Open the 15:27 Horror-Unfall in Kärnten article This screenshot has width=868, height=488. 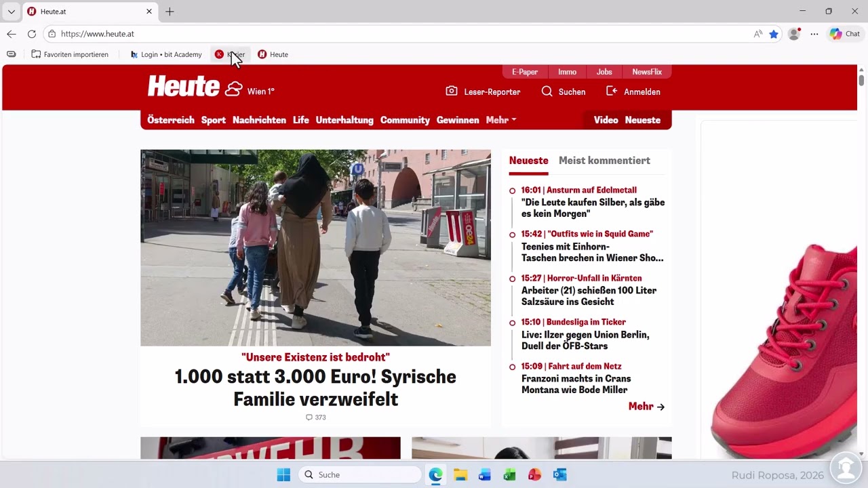(x=587, y=290)
